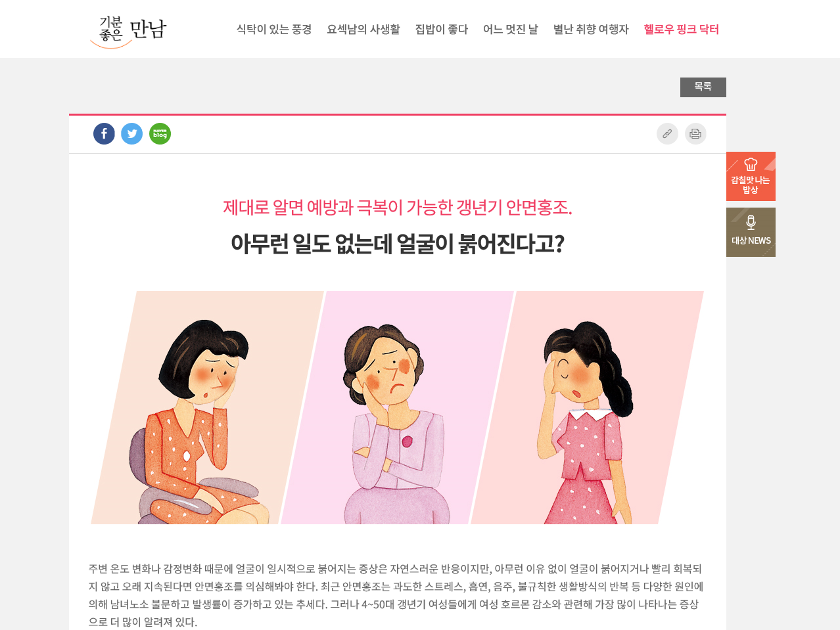Share article via Twitter icon
The width and height of the screenshot is (840, 630).
[131, 134]
